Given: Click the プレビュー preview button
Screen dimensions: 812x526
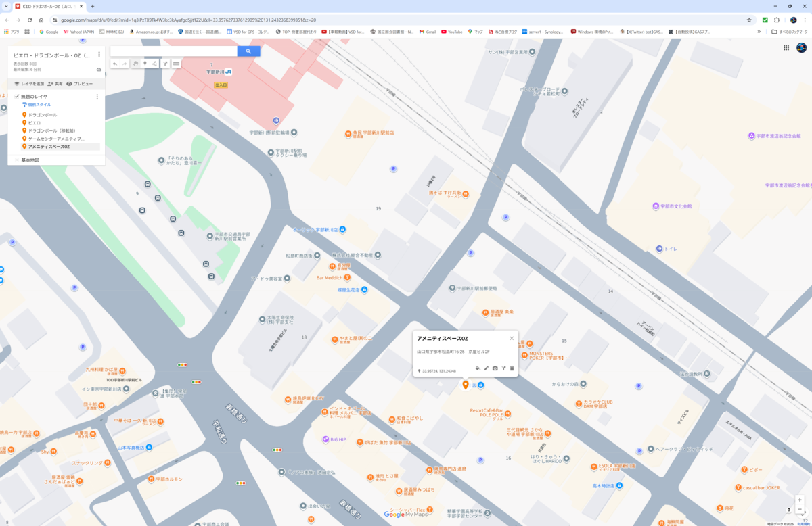Looking at the screenshot, I should point(79,84).
